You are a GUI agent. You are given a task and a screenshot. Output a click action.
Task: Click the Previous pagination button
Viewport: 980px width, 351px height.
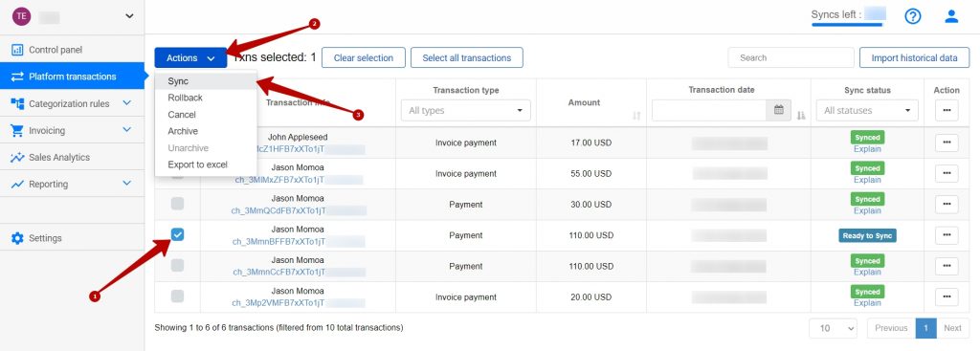click(x=891, y=328)
